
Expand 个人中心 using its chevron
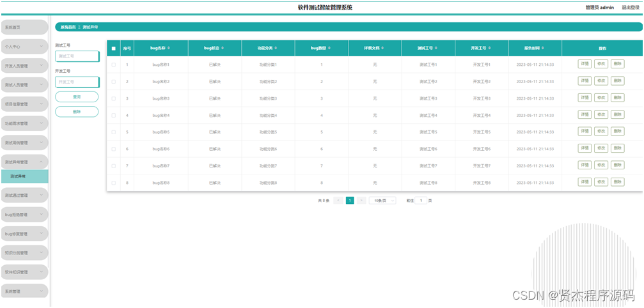click(41, 47)
